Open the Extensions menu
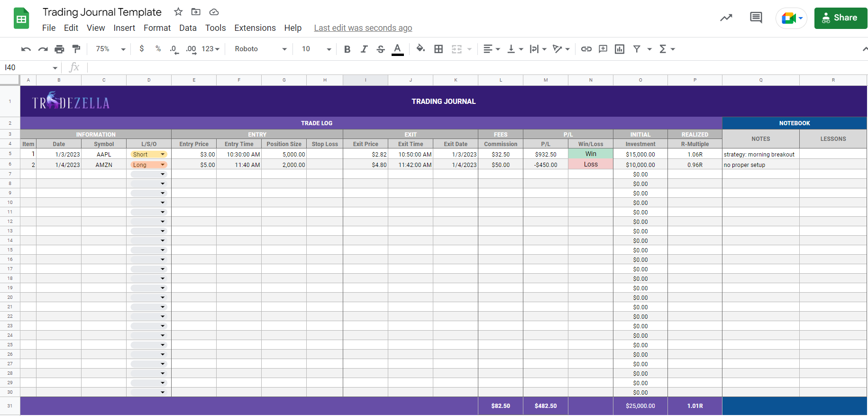 point(255,28)
